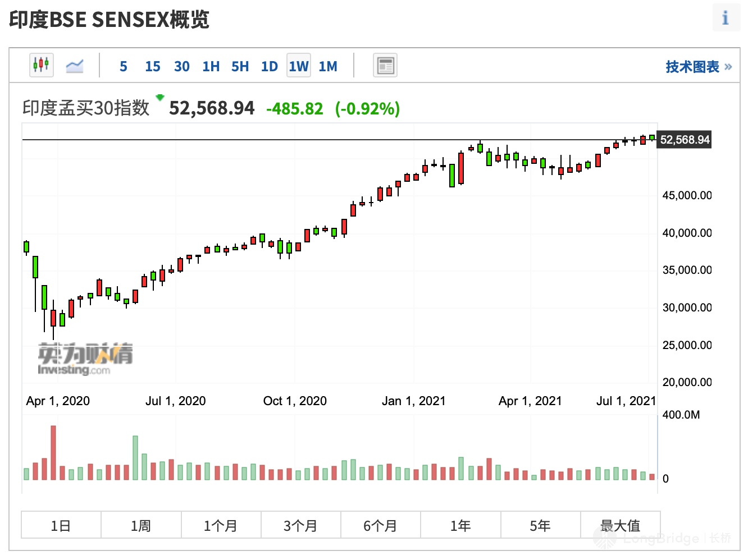The height and width of the screenshot is (560, 748).
Task: Click the 3个月 range button
Action: [300, 525]
